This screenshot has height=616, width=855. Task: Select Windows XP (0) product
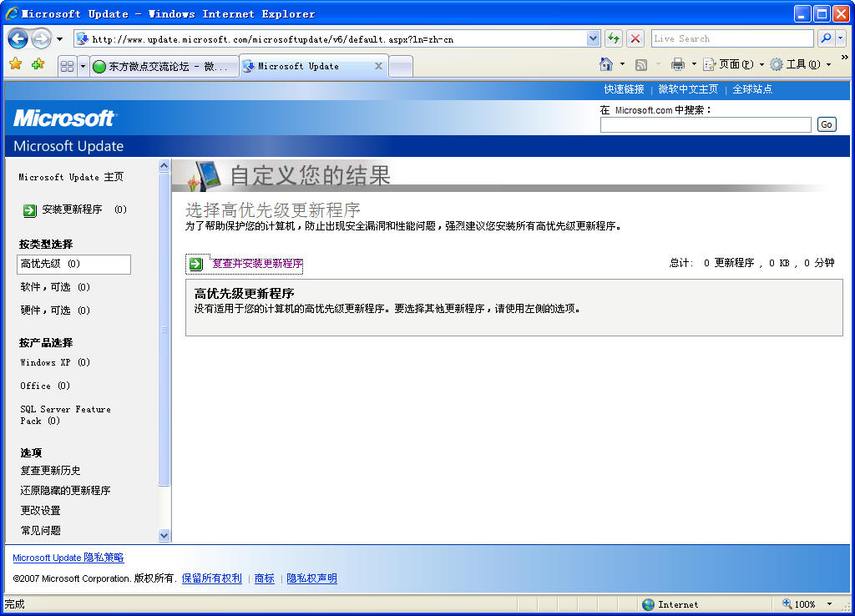[x=55, y=362]
